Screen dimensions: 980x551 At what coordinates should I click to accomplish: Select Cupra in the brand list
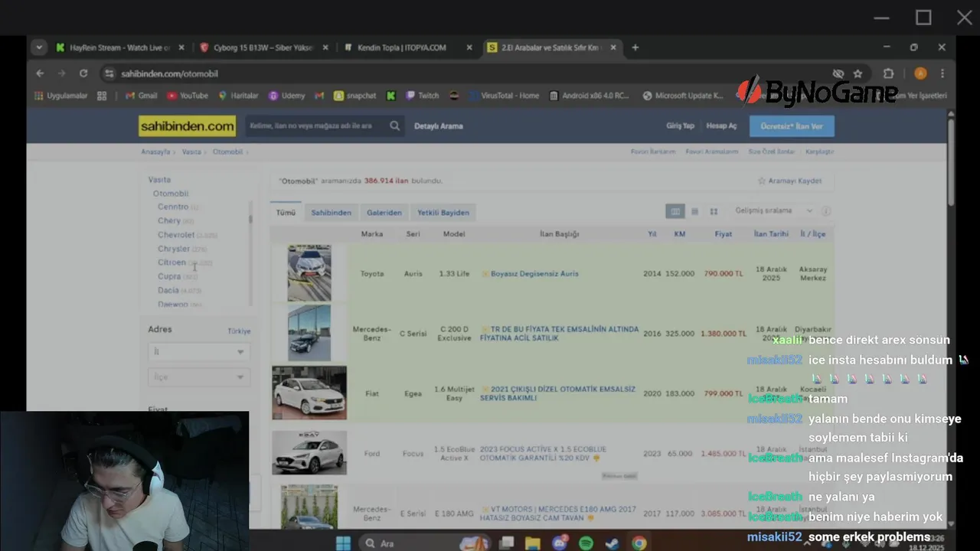click(x=169, y=276)
